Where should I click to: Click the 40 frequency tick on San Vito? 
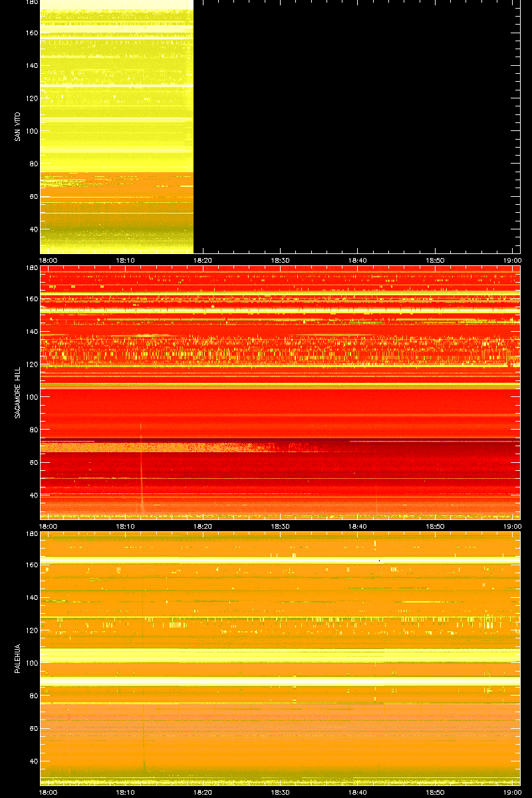click(33, 229)
